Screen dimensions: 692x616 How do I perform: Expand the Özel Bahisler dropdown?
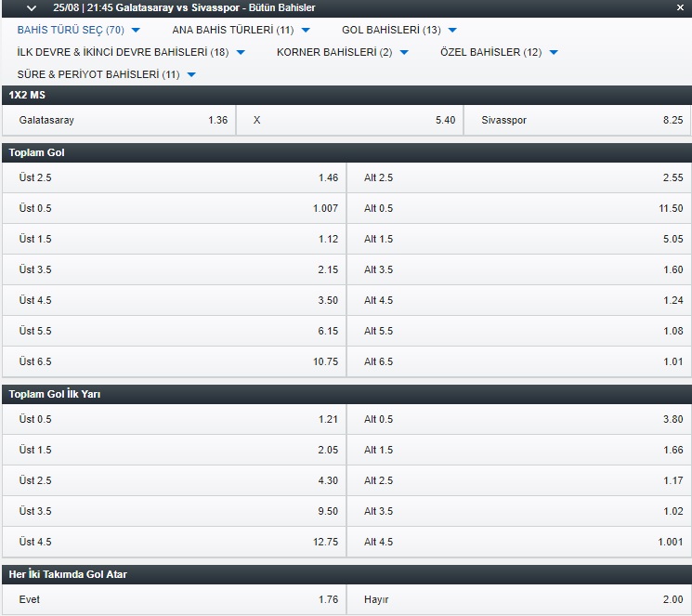(499, 52)
